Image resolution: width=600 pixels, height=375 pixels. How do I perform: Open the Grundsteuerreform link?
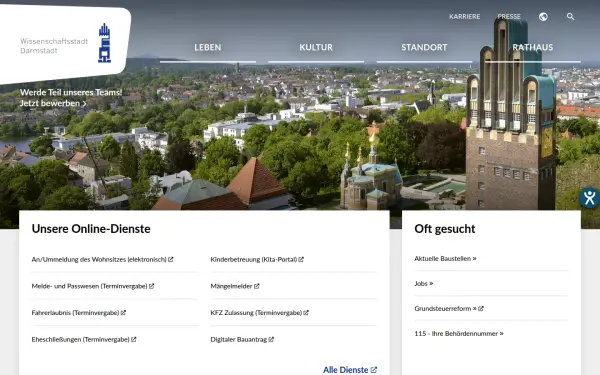449,308
